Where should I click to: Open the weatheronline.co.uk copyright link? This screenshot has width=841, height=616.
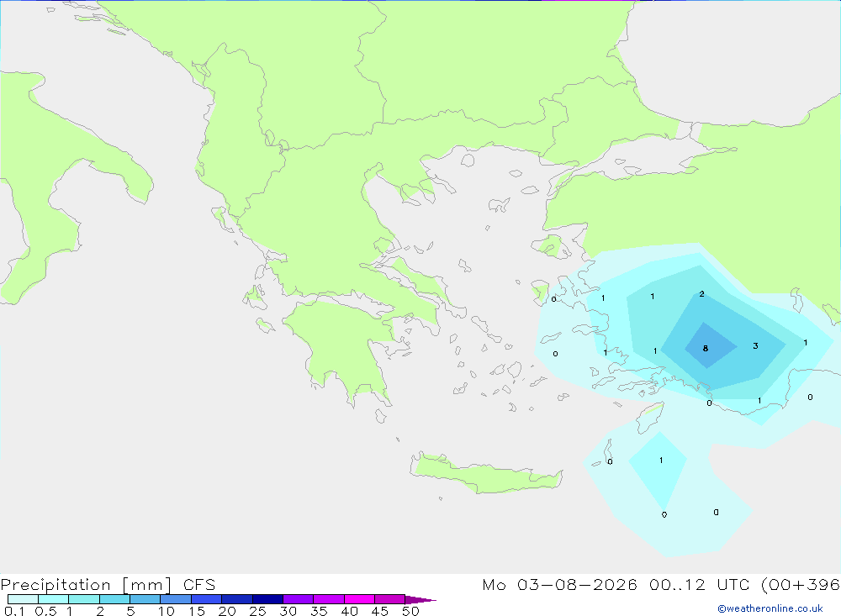770,608
